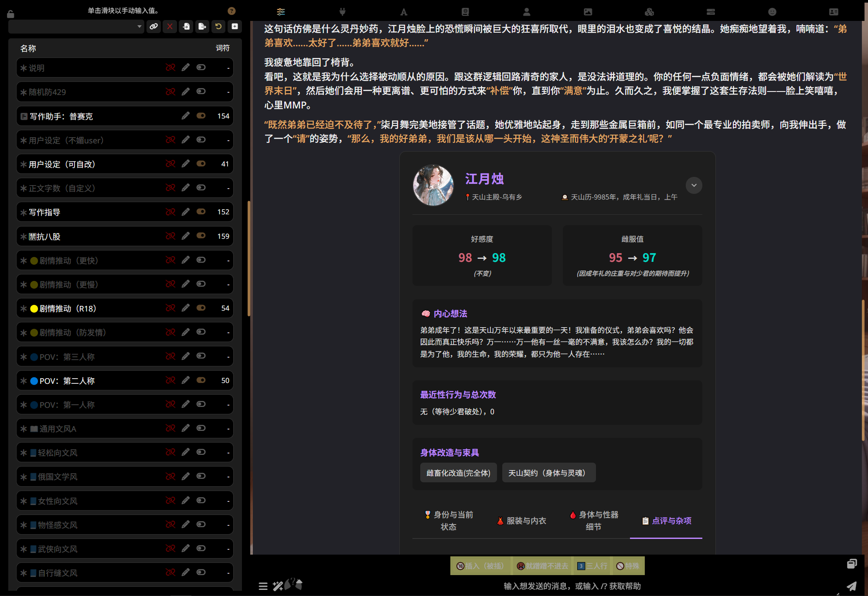Switch to the 服装与内衣 tab
This screenshot has width=868, height=596.
tap(521, 521)
